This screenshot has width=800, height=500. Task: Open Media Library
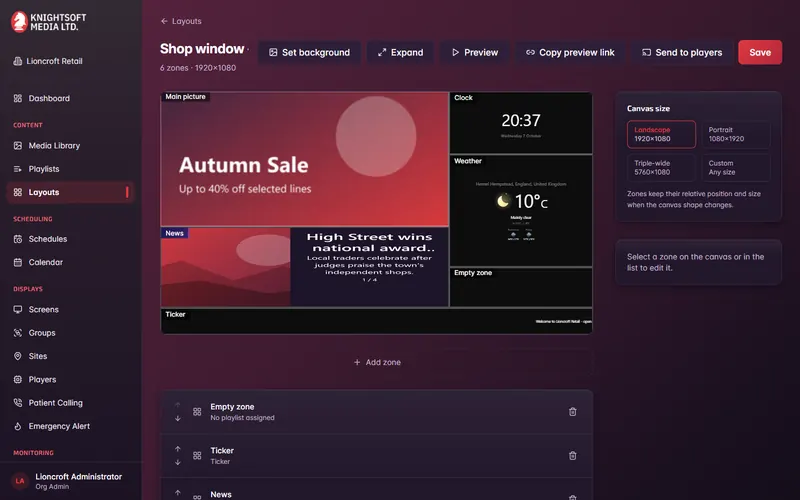click(x=54, y=146)
